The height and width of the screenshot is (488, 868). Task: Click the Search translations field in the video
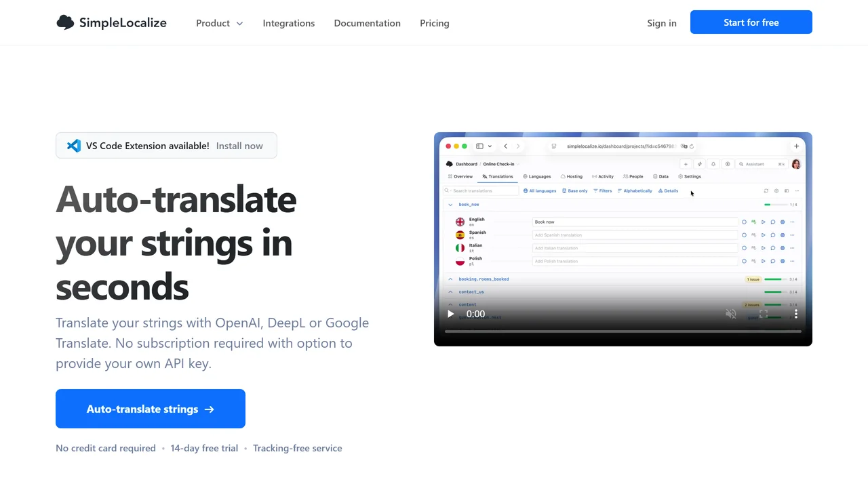481,190
